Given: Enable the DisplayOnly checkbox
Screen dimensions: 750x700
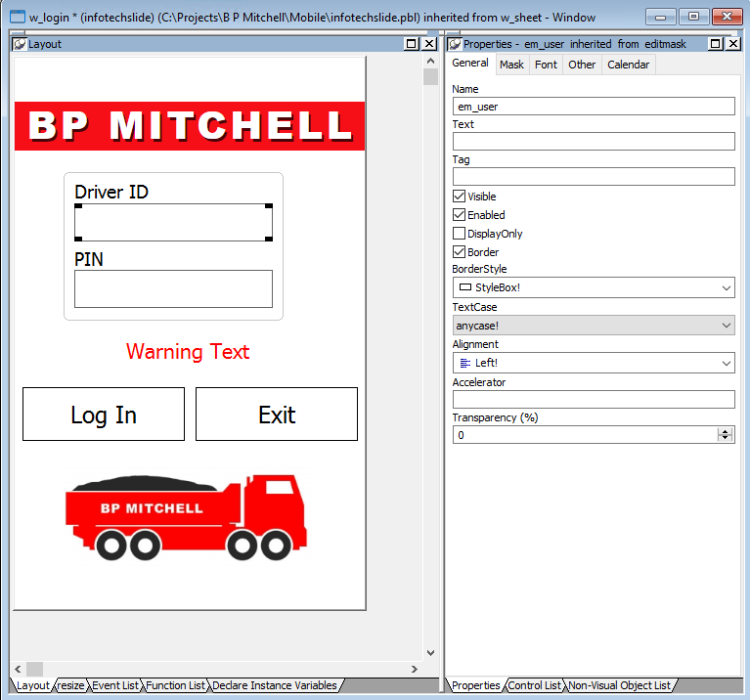Looking at the screenshot, I should [459, 234].
